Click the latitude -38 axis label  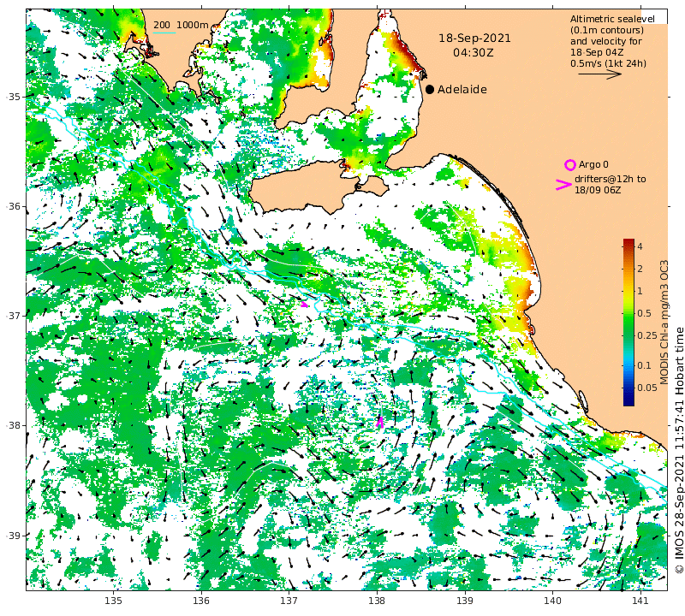tap(13, 425)
